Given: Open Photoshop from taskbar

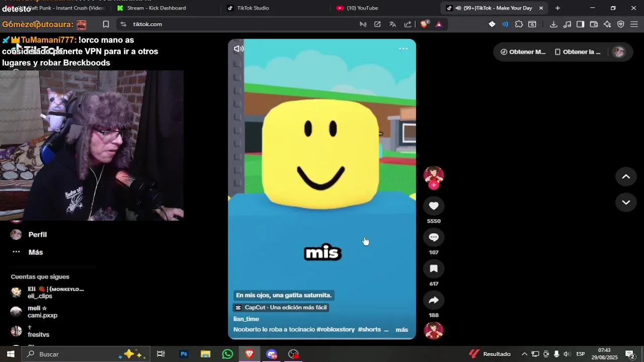Looking at the screenshot, I should click(184, 354).
